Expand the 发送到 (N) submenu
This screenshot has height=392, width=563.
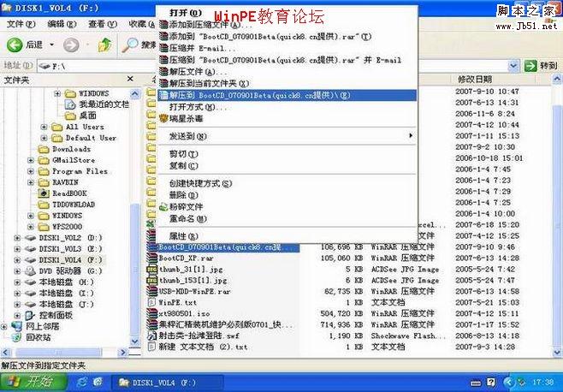tap(287, 136)
